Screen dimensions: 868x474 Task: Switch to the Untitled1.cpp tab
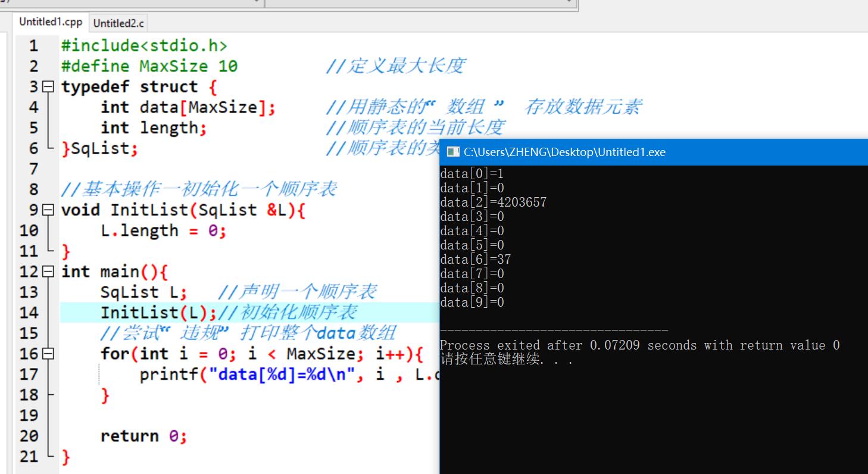[51, 22]
